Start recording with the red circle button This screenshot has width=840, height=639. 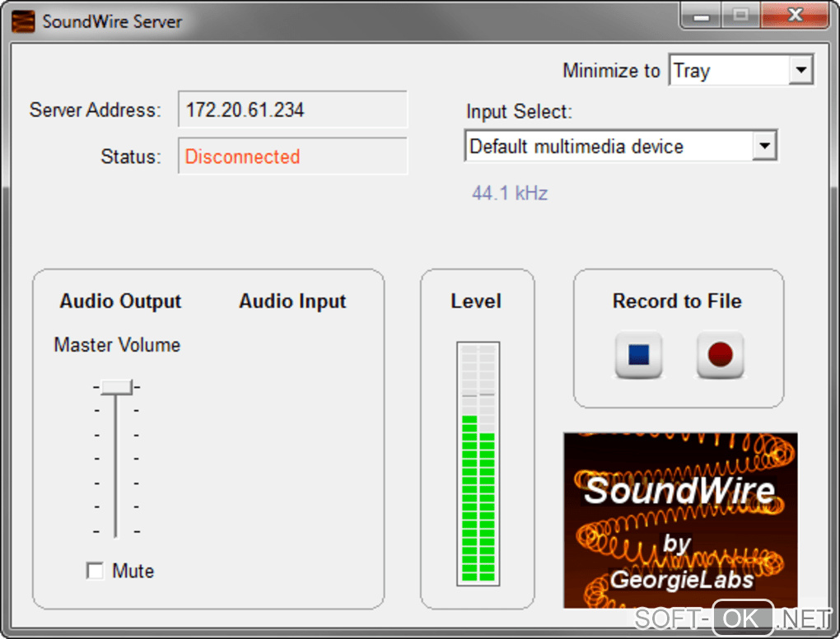(x=720, y=355)
